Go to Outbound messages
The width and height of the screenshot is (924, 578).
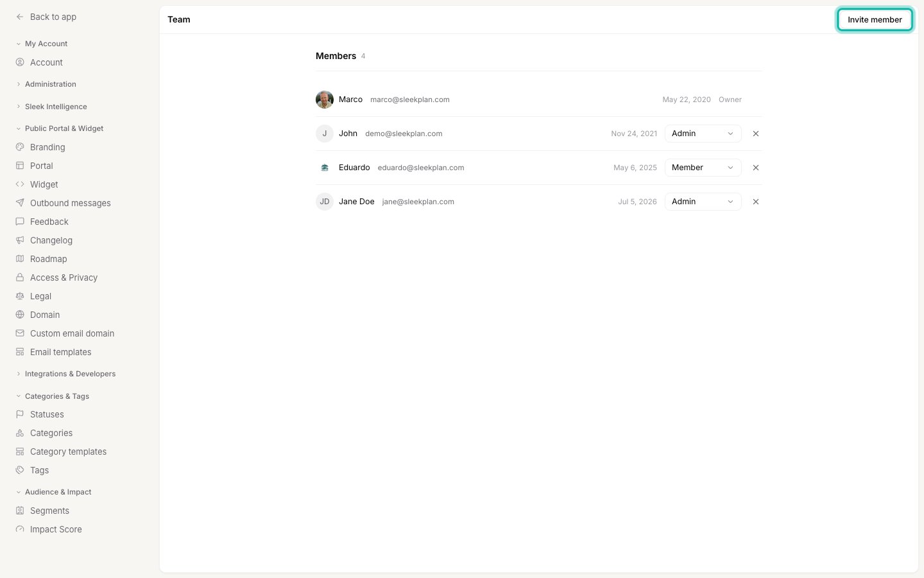point(71,203)
